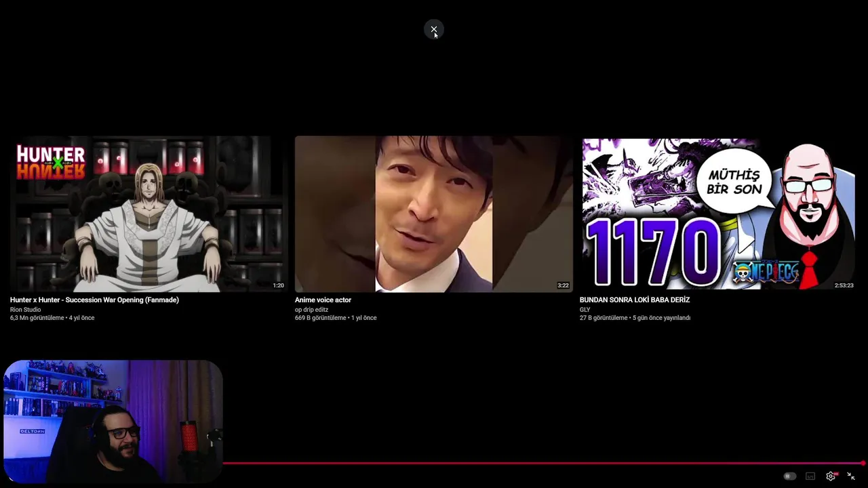Open Hunter x Hunter Succession War thumbnail
Viewport: 868px width, 488px height.
149,213
